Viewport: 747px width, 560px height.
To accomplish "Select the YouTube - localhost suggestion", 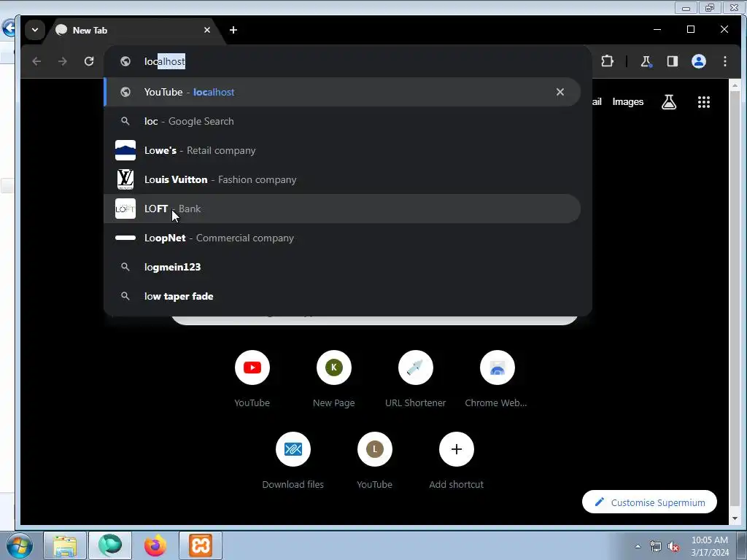I will point(342,92).
